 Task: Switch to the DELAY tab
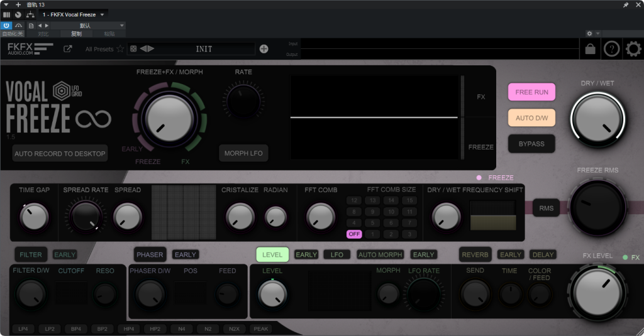pyautogui.click(x=543, y=255)
